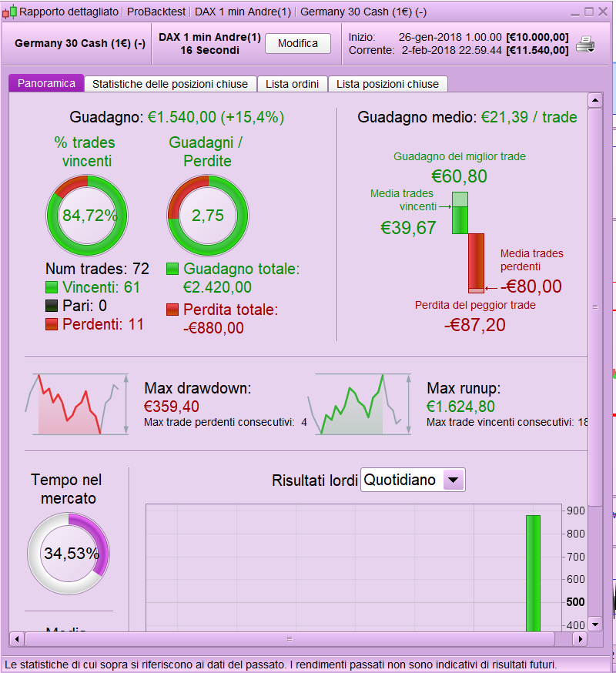The width and height of the screenshot is (616, 673).
Task: Click the red Perdenti legend square
Action: tap(52, 324)
